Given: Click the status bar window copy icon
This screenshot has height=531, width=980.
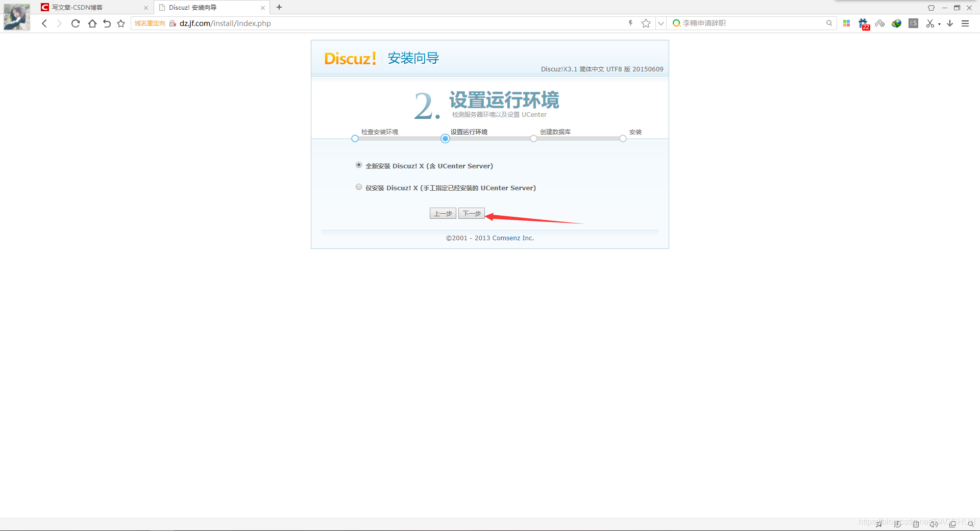Looking at the screenshot, I should (x=952, y=524).
